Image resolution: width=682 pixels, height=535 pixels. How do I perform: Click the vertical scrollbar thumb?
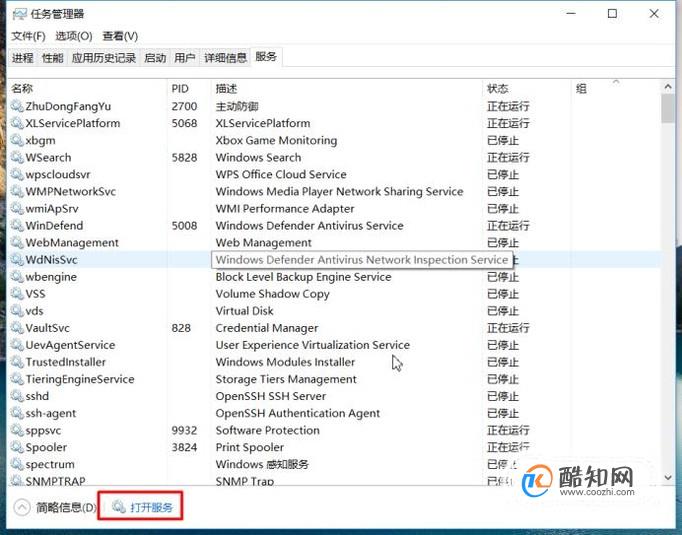click(668, 108)
